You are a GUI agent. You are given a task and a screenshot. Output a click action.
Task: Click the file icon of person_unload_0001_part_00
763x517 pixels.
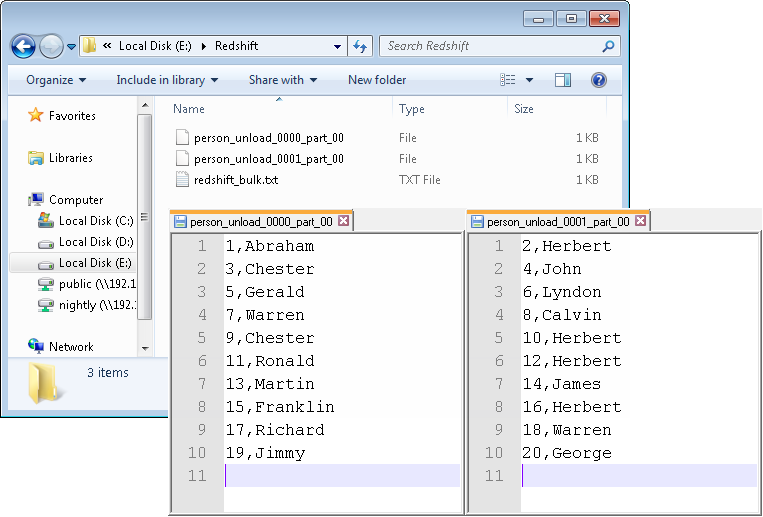182,159
